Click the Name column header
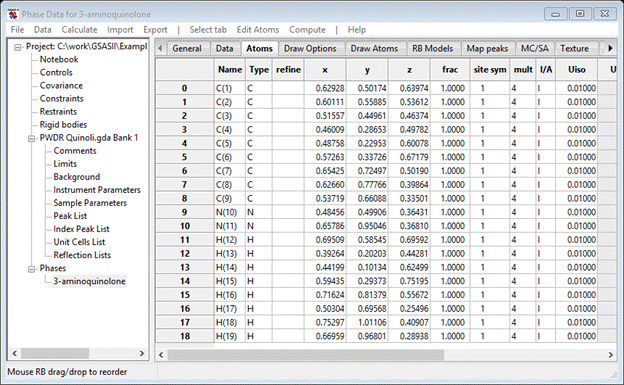Viewport: 624px width, 385px height. (230, 70)
